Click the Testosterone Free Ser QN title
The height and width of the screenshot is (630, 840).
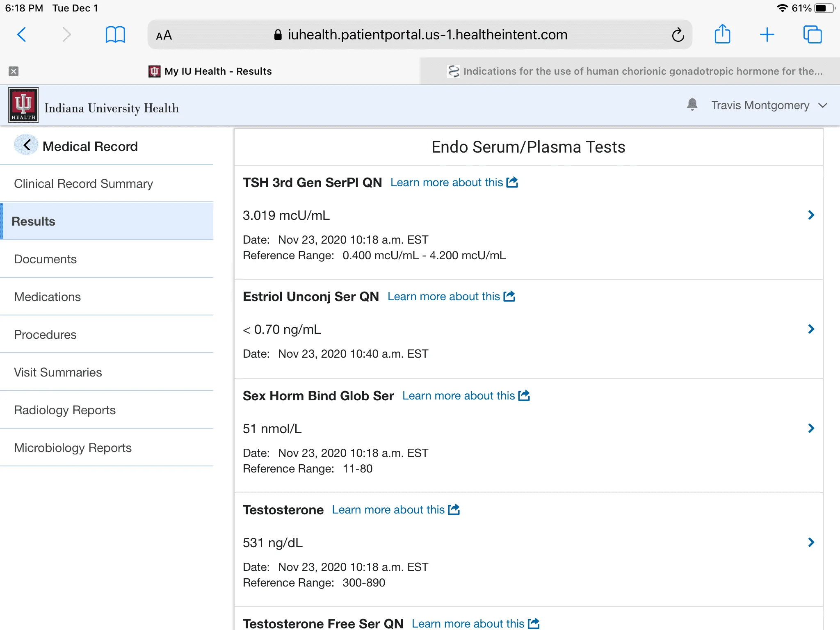pos(323,623)
